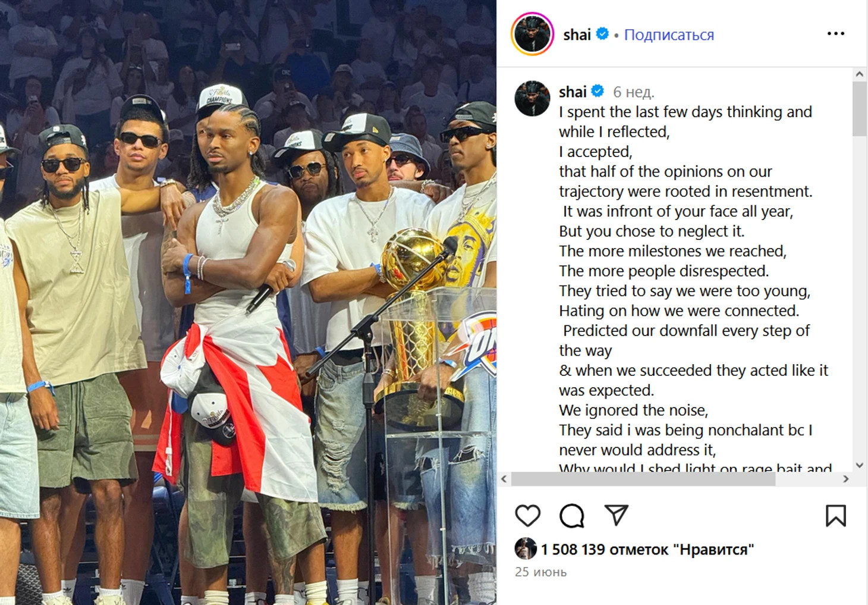Viewport: 868px width, 605px height.
Task: Click small liker avatar near likes count
Action: click(x=526, y=548)
